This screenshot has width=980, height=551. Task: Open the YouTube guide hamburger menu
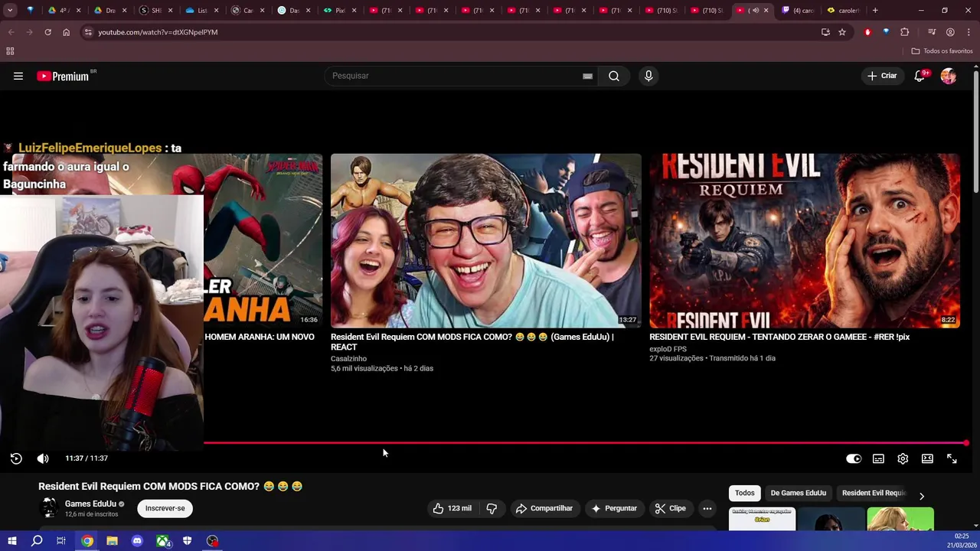18,76
